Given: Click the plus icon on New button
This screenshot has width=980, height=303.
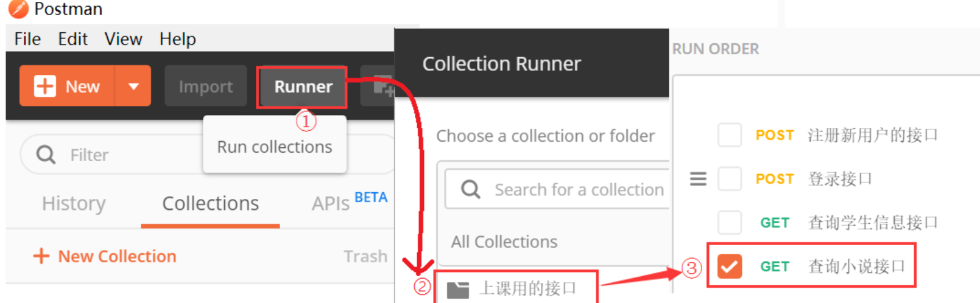Looking at the screenshot, I should (x=45, y=86).
